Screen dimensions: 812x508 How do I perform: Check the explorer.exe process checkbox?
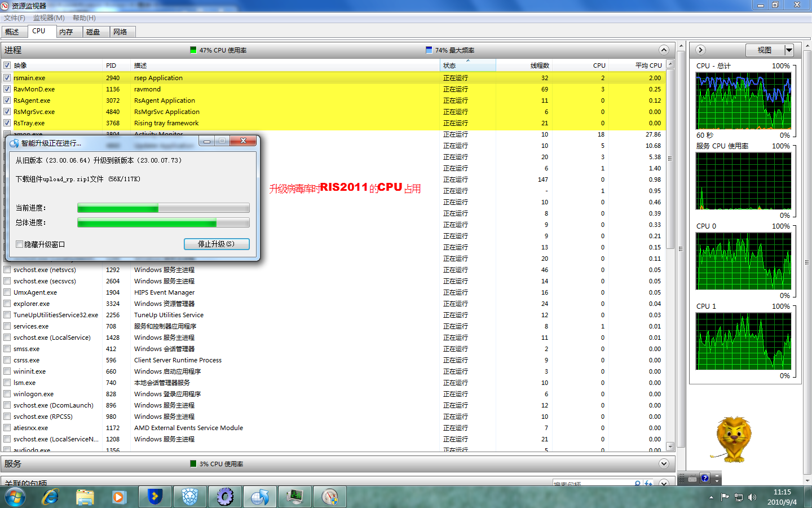pos(7,304)
